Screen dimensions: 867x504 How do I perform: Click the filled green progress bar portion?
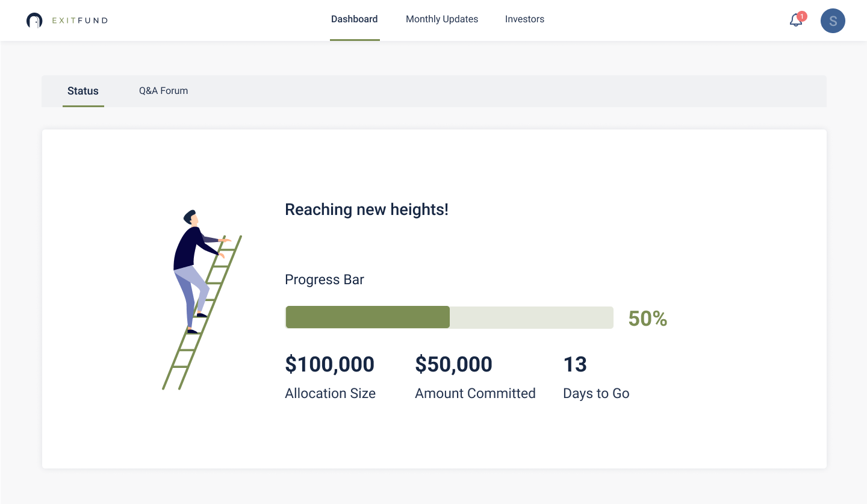coord(368,317)
